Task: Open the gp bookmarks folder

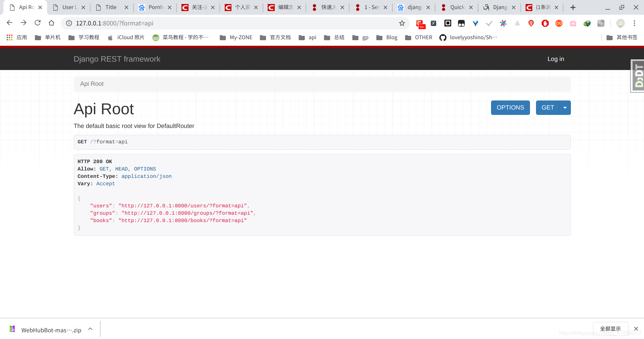Action: click(x=360, y=37)
